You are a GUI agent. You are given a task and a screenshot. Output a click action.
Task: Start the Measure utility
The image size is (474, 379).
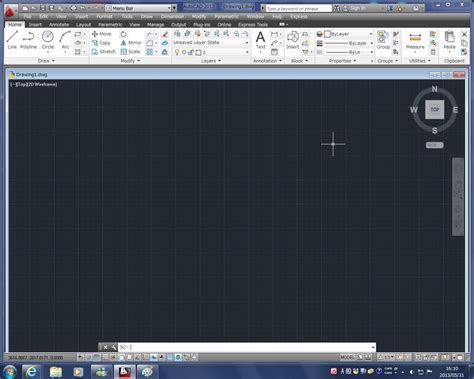(x=415, y=41)
